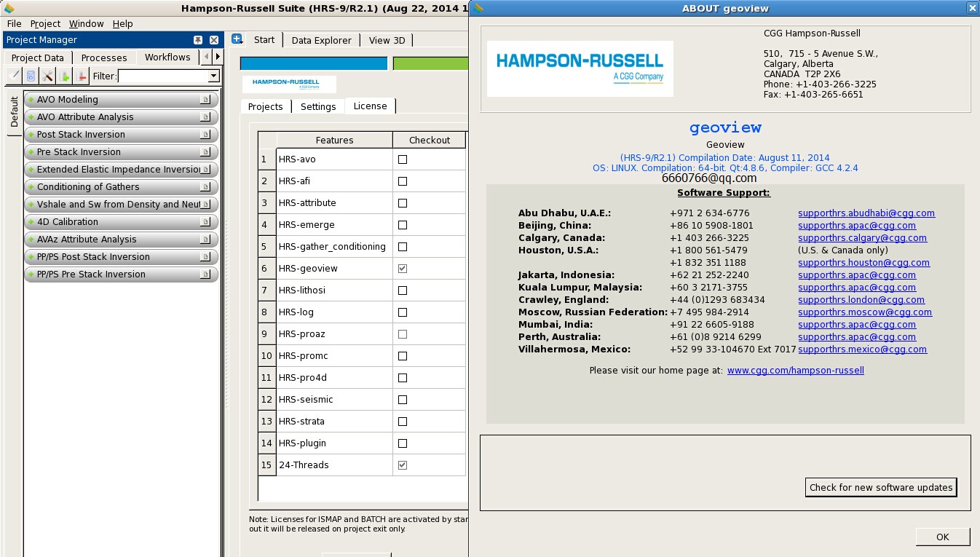
Task: Click the Features column header
Action: (x=334, y=140)
